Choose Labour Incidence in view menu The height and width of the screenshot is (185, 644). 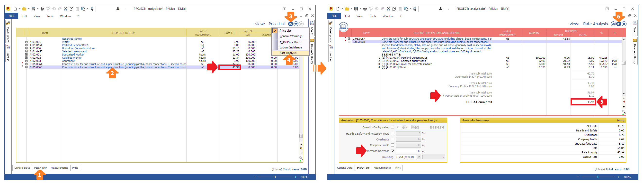(290, 47)
